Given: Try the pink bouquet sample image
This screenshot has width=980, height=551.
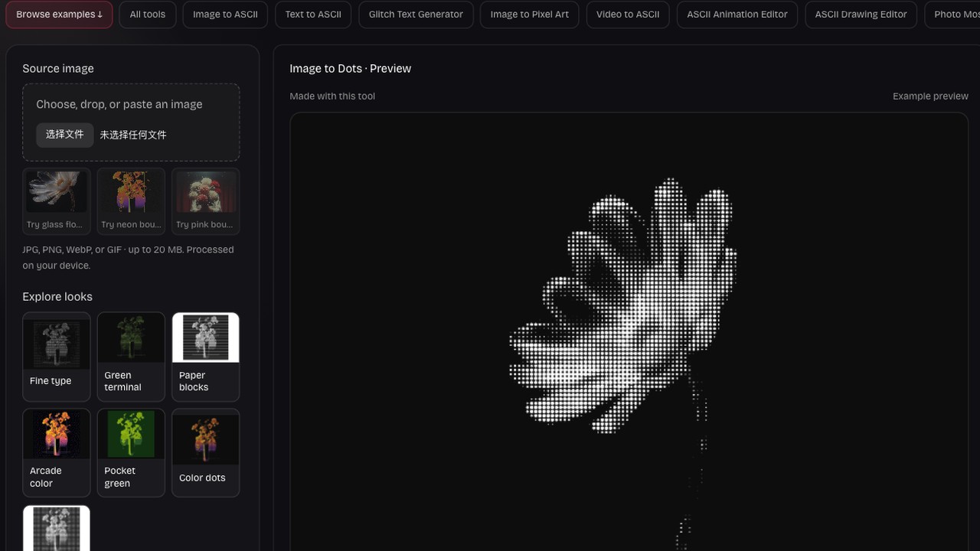Looking at the screenshot, I should tap(205, 201).
